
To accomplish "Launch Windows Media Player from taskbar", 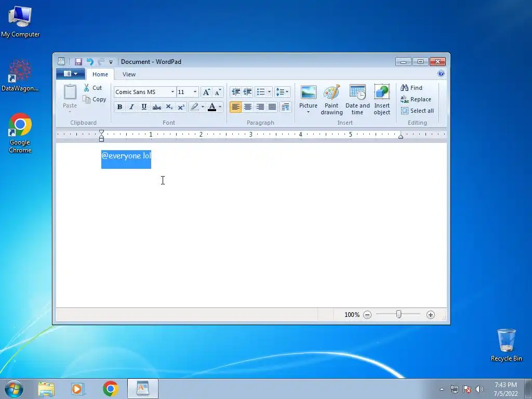I will pyautogui.click(x=78, y=389).
